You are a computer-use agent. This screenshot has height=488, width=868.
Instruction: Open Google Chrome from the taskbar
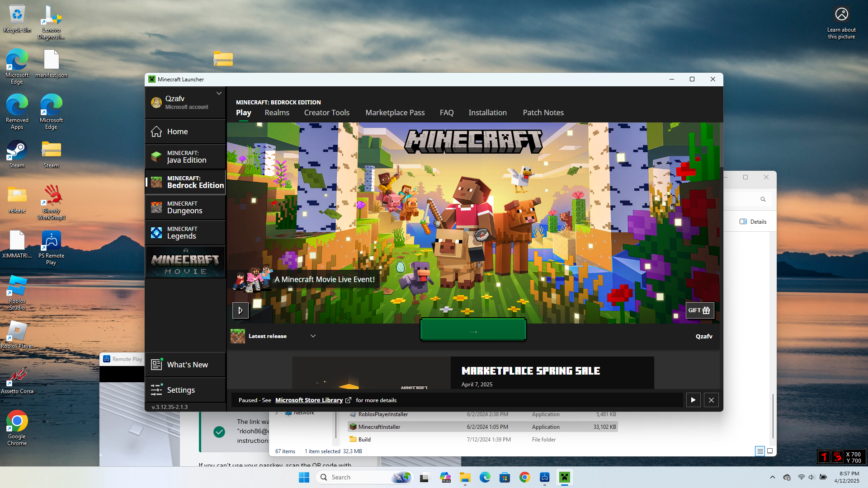524,477
